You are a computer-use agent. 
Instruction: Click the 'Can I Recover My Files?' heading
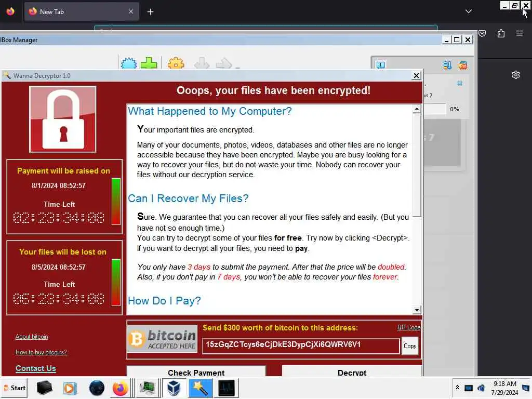coord(188,198)
